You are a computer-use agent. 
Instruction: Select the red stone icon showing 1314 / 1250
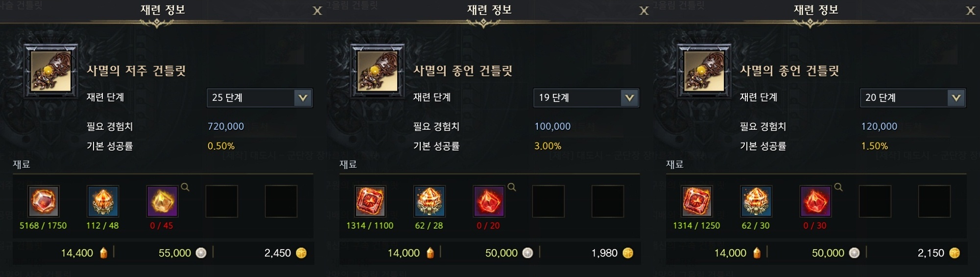coord(696,201)
